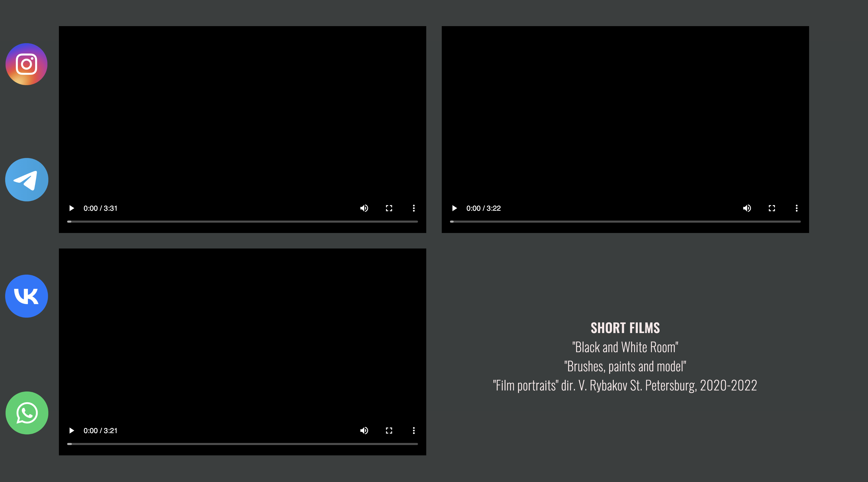The width and height of the screenshot is (868, 482).
Task: Click the "Black and White Room" title
Action: point(625,347)
